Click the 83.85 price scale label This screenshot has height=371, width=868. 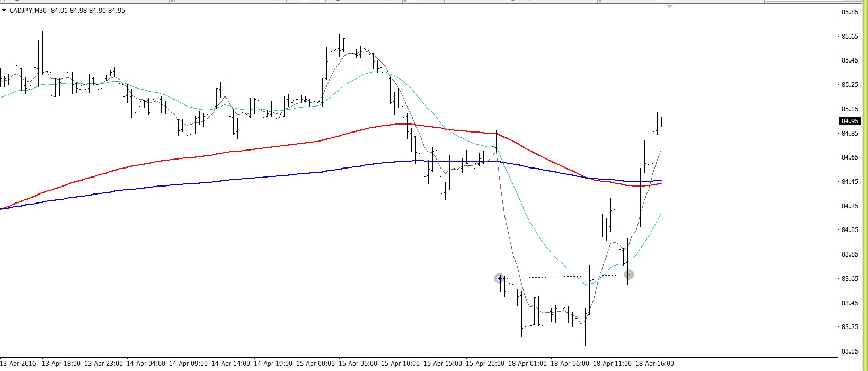pos(850,254)
